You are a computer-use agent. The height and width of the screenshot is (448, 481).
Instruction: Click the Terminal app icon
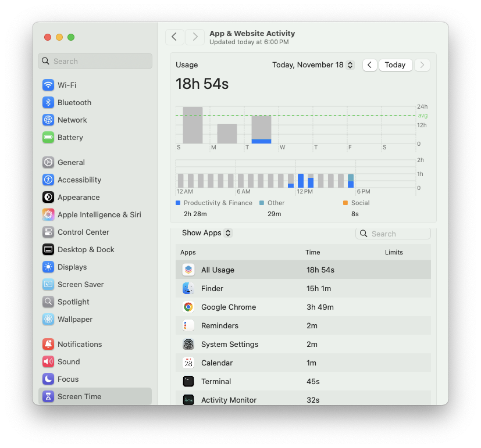pyautogui.click(x=188, y=381)
